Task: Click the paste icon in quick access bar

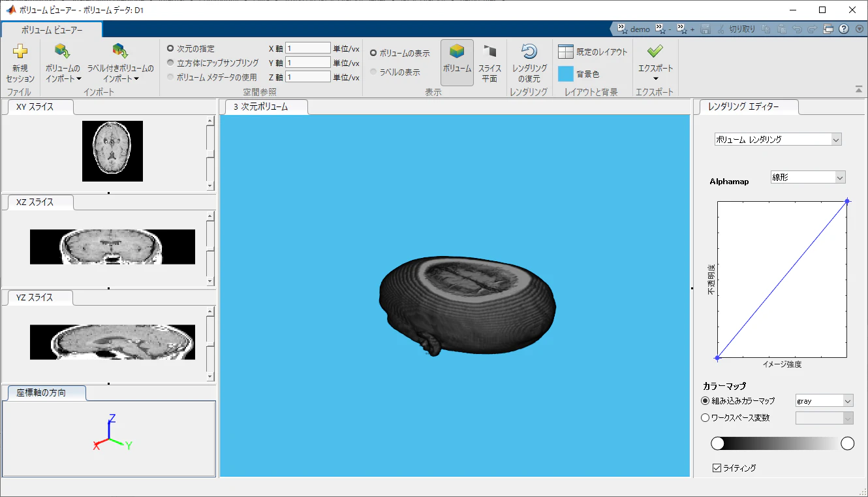Action: [781, 29]
